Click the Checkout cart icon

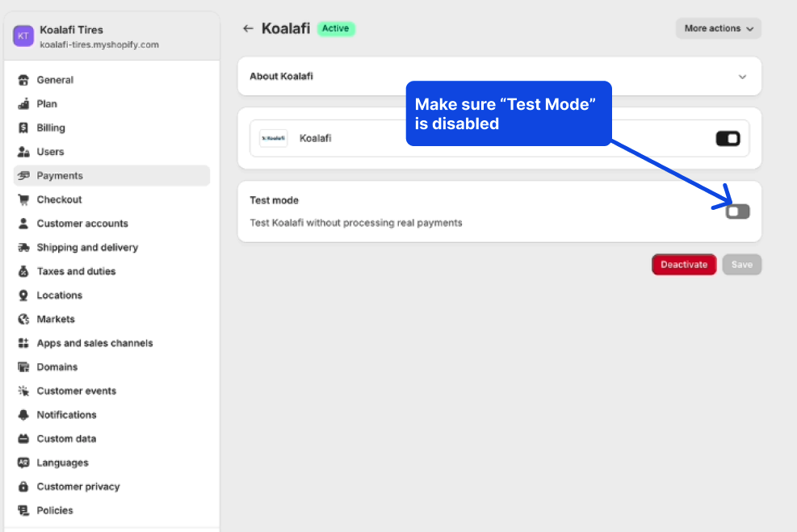click(23, 199)
